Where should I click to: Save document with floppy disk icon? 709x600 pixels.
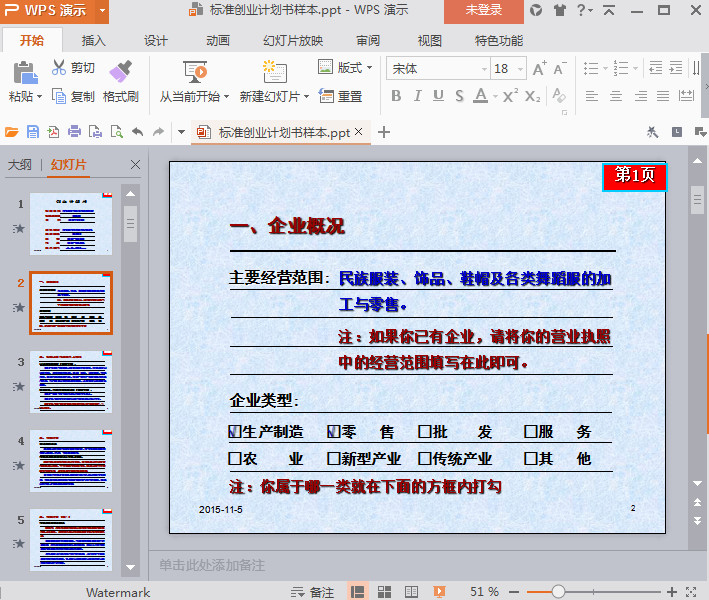point(33,132)
